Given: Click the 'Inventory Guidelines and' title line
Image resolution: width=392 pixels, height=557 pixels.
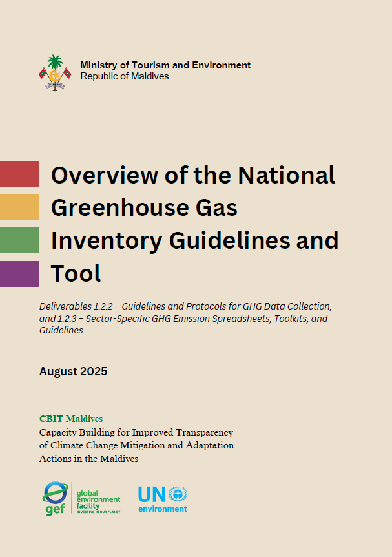Looking at the screenshot, I should coord(195,240).
